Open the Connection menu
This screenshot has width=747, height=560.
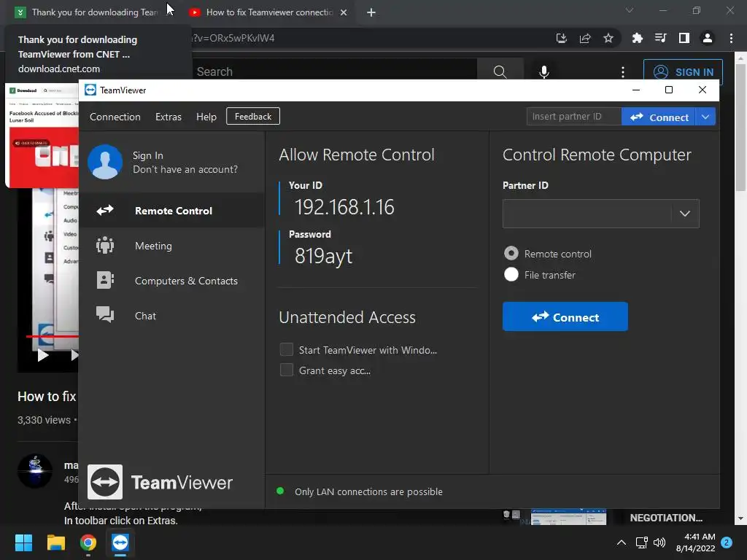point(115,117)
